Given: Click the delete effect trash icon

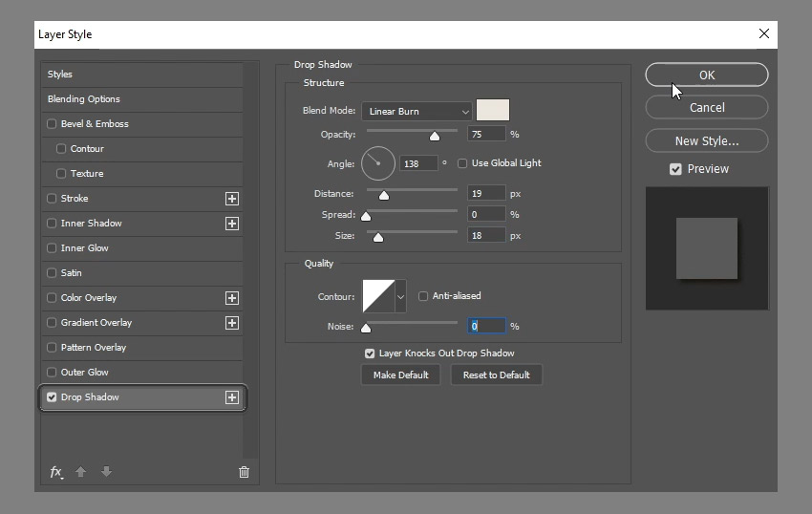Looking at the screenshot, I should click(x=244, y=472).
